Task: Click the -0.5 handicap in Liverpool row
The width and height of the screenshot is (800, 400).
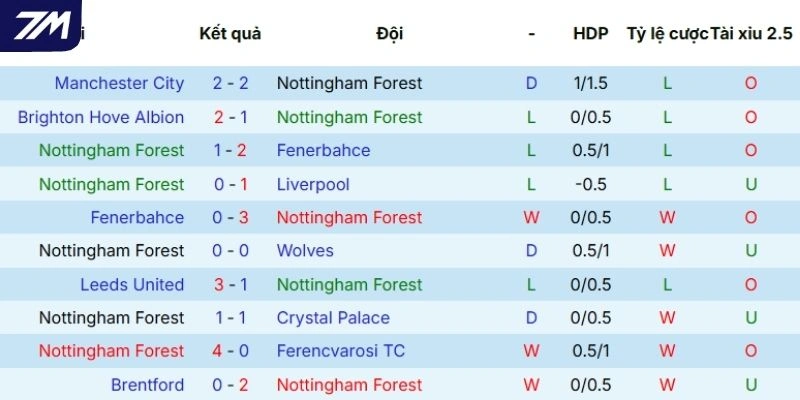Action: point(590,184)
